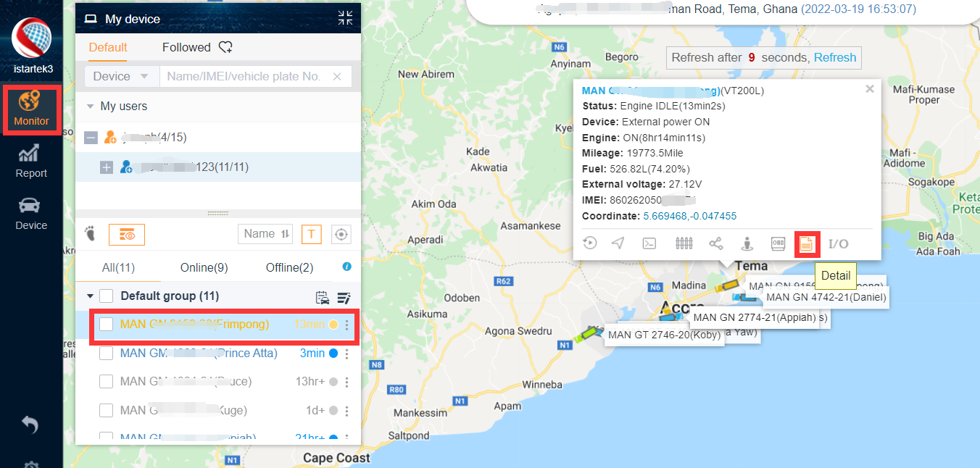Open the Name sort dropdown
The height and width of the screenshot is (468, 980).
pyautogui.click(x=265, y=234)
